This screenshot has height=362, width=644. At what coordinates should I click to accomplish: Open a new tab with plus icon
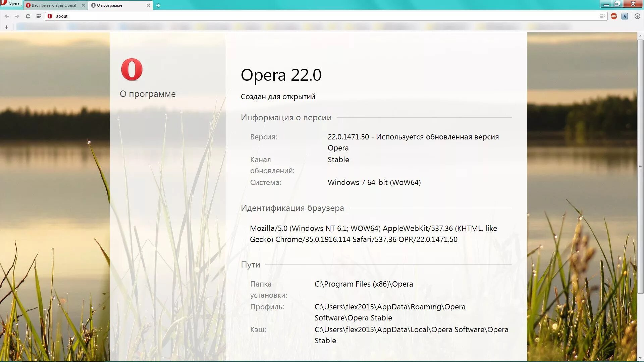pos(158,5)
